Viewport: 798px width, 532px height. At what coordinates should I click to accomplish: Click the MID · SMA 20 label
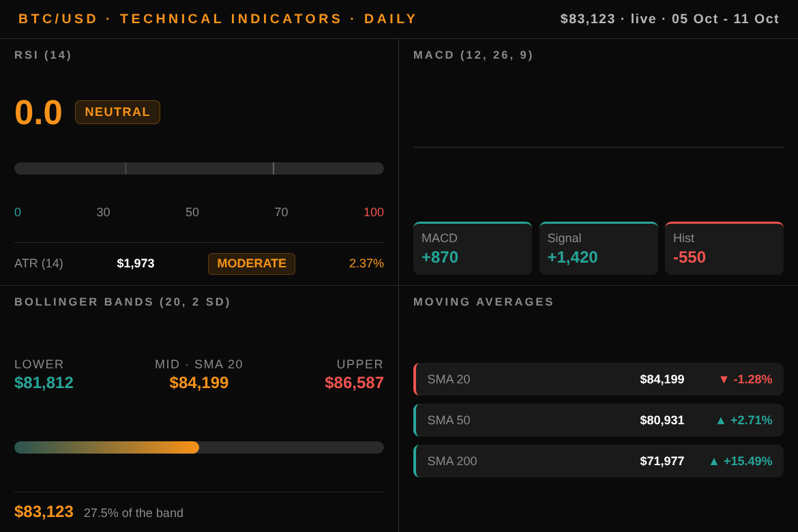[199, 364]
